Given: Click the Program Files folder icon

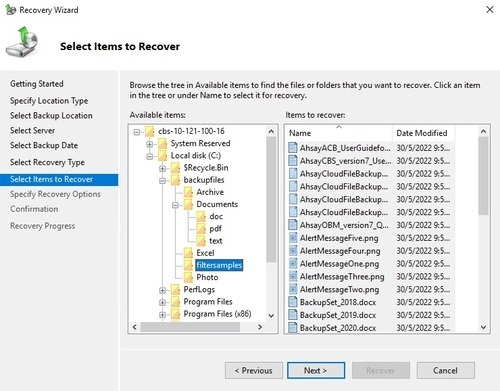Looking at the screenshot, I should click(x=175, y=302).
